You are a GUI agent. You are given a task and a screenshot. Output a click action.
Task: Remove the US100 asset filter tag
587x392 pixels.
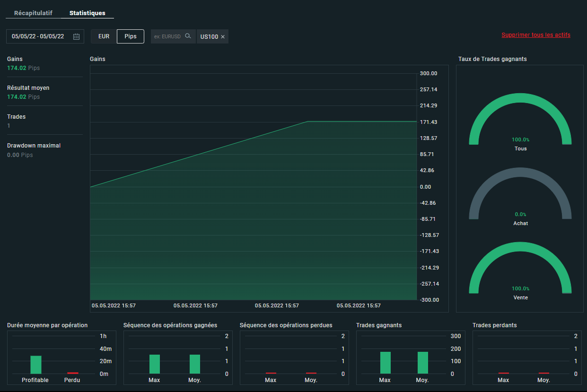point(223,37)
